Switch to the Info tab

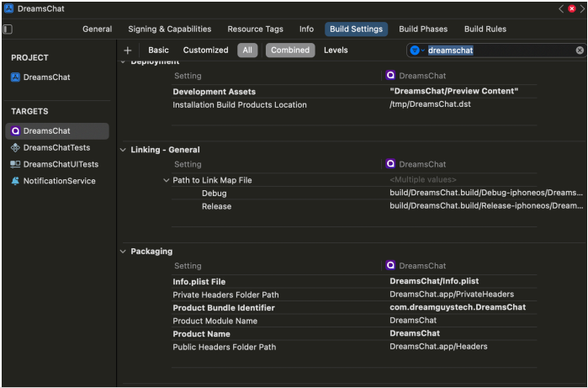coord(306,29)
